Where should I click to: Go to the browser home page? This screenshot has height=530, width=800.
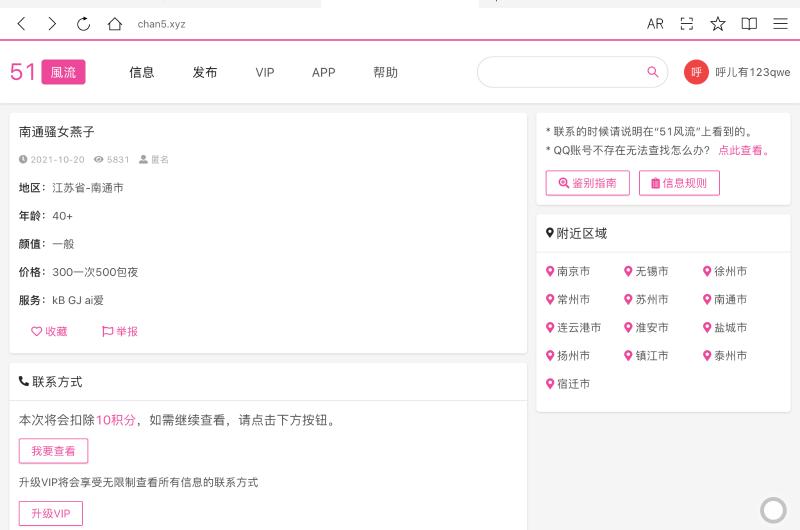114,24
